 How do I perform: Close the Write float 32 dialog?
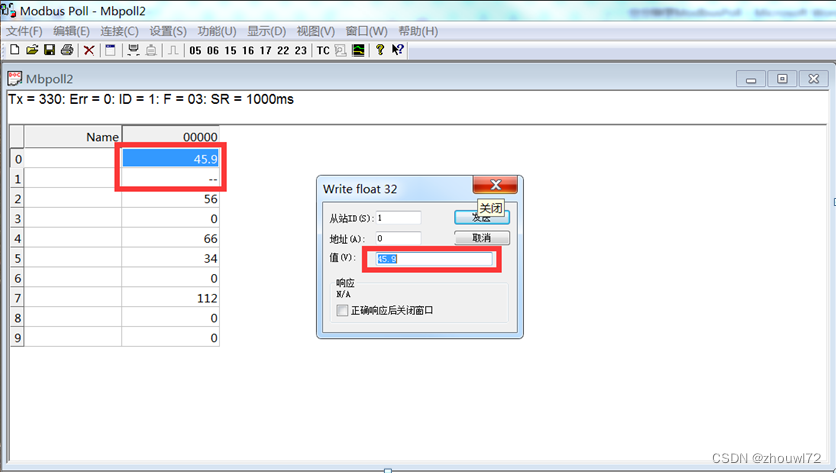[495, 185]
